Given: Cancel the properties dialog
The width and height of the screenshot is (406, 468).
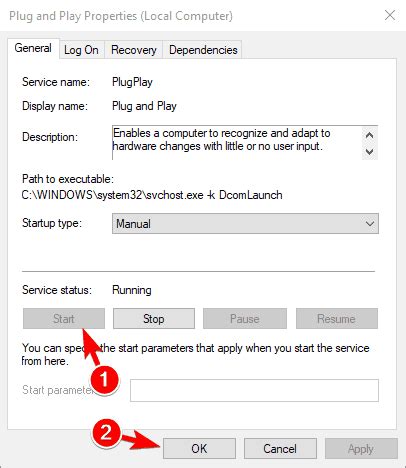Looking at the screenshot, I should [x=280, y=448].
